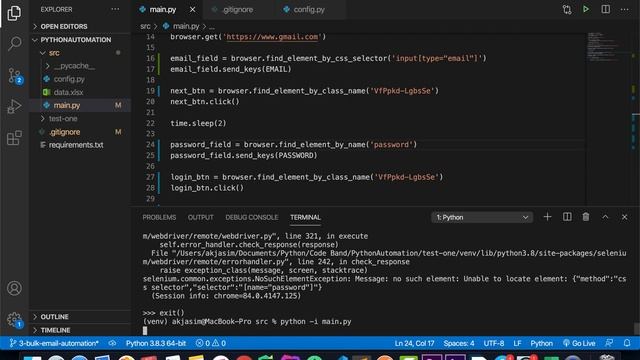Change indentation via Spaces: 4
Screen dimensions: 640x360
tap(459, 343)
